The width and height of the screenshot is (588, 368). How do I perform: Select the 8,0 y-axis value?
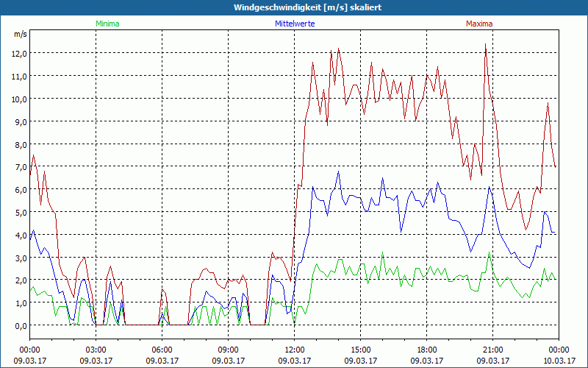coord(21,144)
